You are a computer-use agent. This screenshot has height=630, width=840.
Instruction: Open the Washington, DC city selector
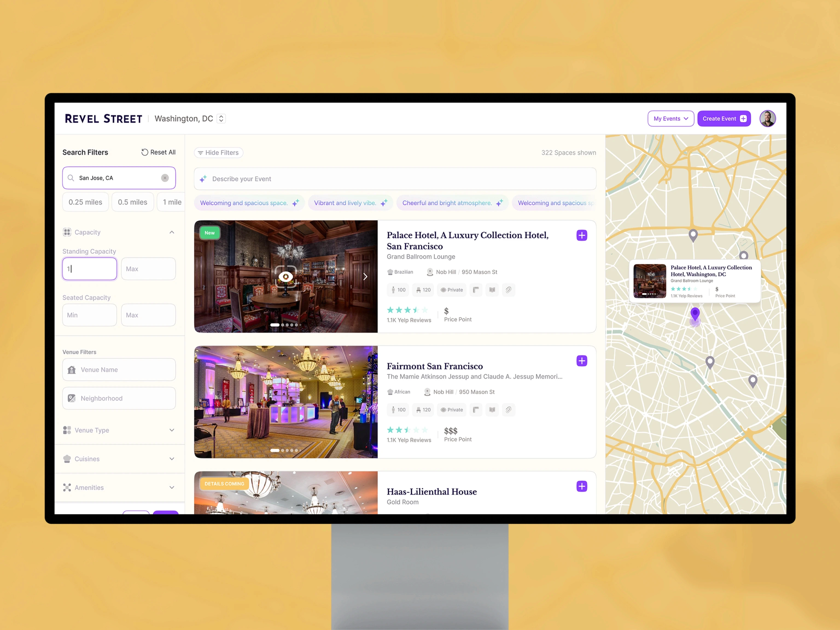pyautogui.click(x=221, y=118)
